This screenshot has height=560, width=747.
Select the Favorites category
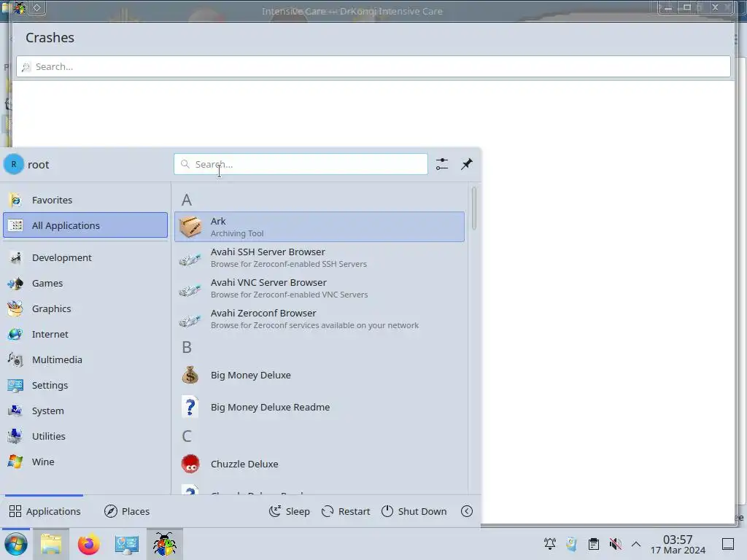[85, 200]
